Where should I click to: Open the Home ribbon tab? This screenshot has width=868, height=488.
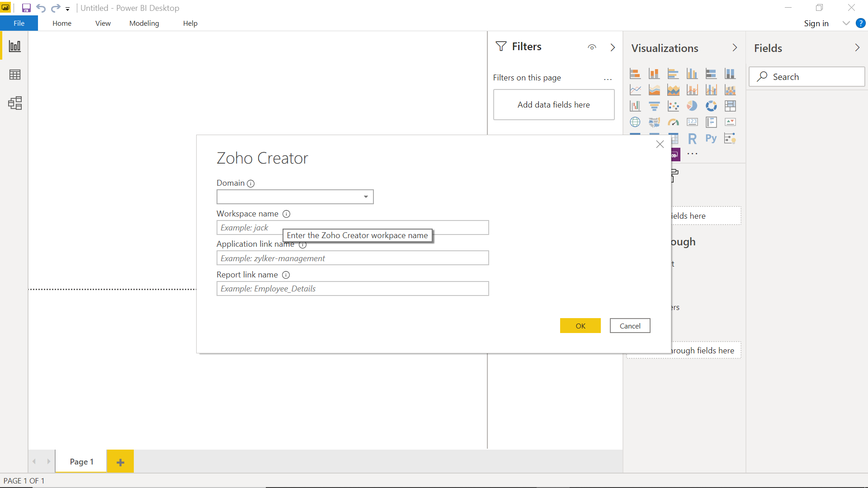(62, 23)
